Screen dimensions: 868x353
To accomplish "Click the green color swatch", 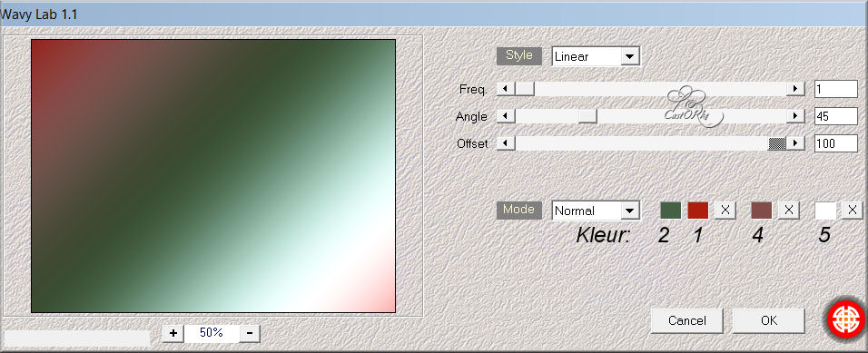I will (671, 211).
